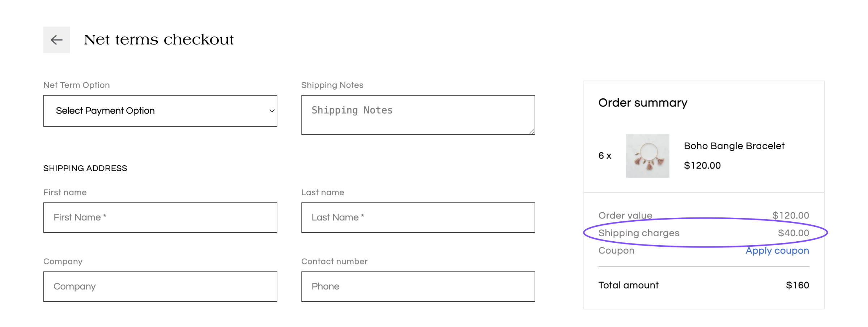Focus the Shipping Notes text area
Viewport: 868px width, 327px height.
coord(418,115)
